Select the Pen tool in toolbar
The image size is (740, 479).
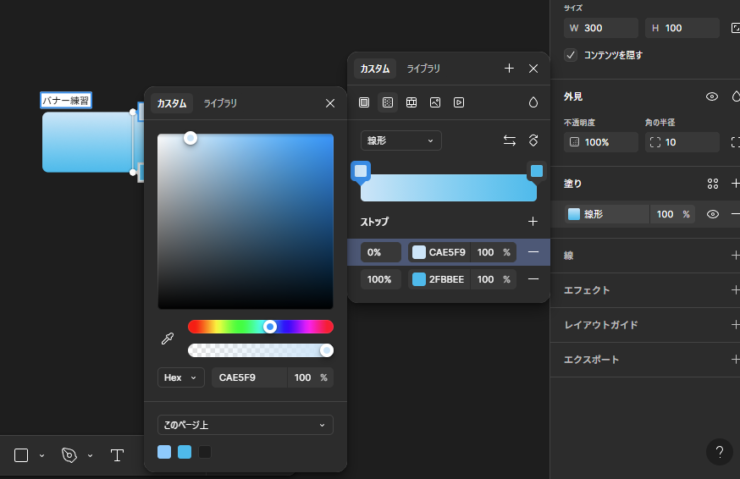pos(69,455)
